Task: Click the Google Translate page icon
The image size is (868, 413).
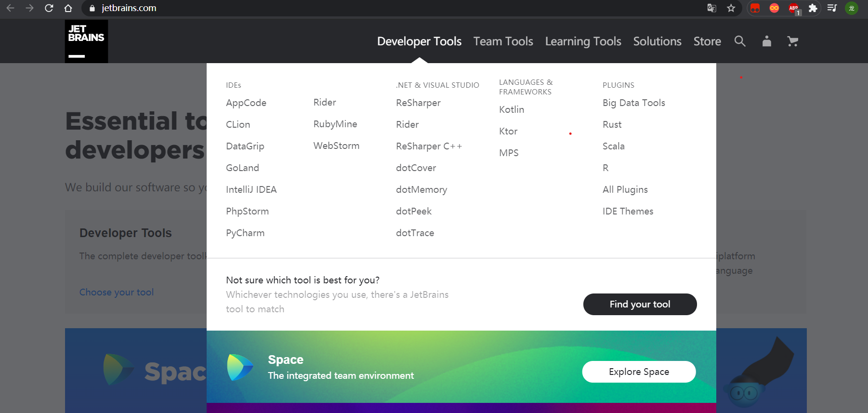Action: tap(711, 8)
